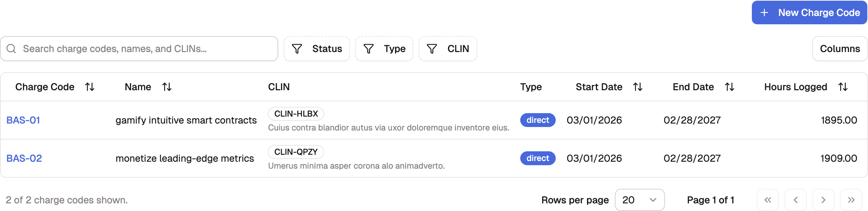Click BAS-02 end date 02/28/2027
868x211 pixels.
point(692,158)
